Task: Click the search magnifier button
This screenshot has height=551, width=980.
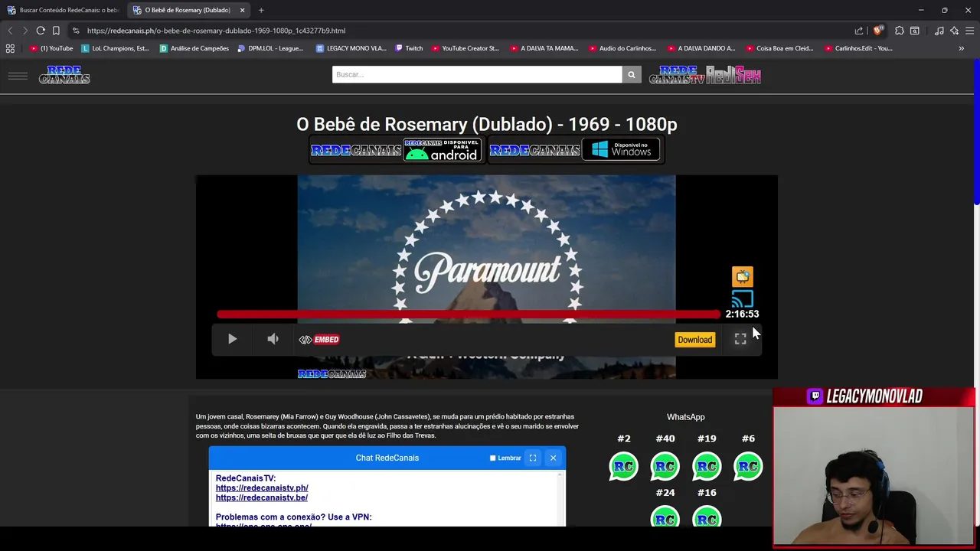Action: (x=632, y=74)
